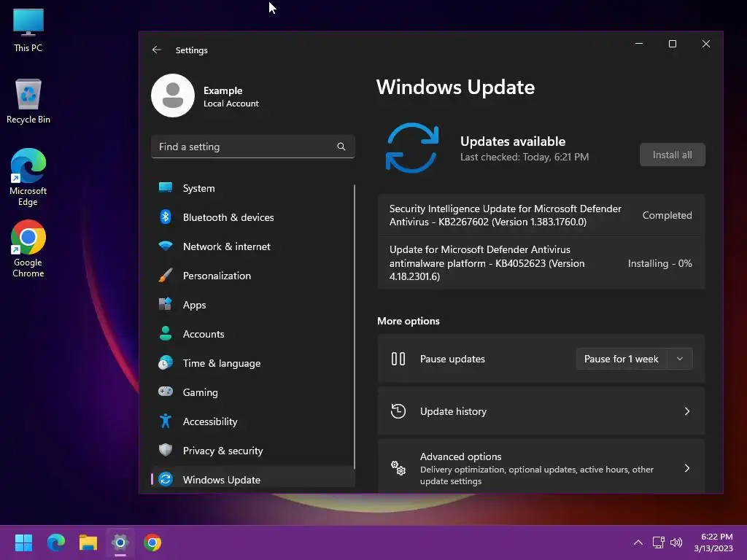
Task: Select Windows Update in the sidebar
Action: 252,479
